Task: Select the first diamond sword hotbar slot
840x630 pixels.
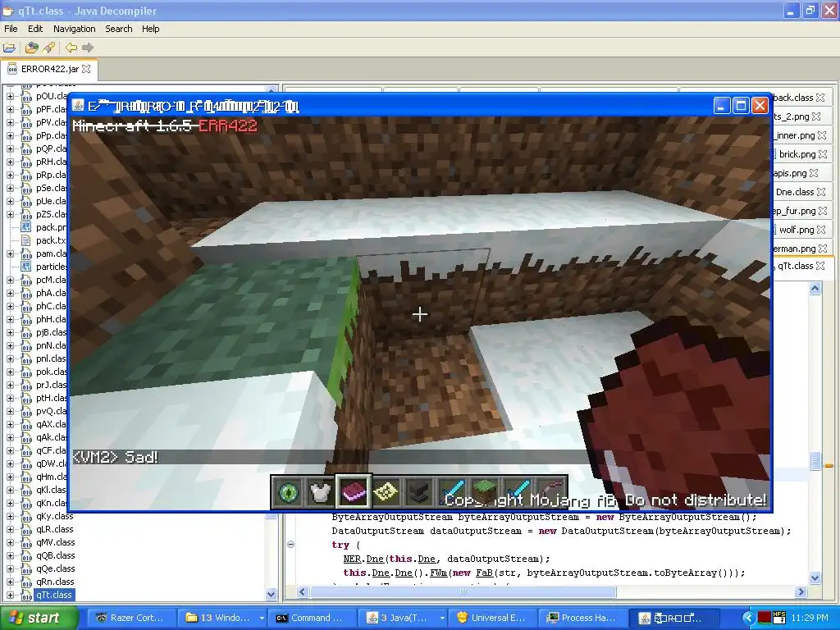Action: click(x=452, y=492)
